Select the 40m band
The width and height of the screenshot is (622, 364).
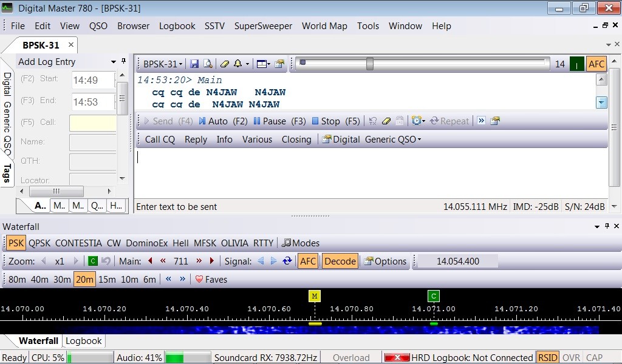pyautogui.click(x=39, y=279)
